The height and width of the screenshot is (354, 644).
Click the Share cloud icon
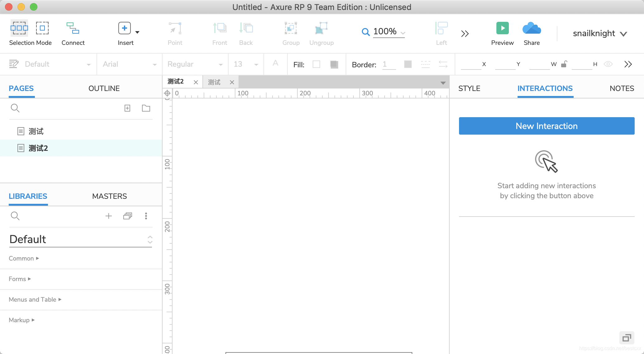pos(532,28)
